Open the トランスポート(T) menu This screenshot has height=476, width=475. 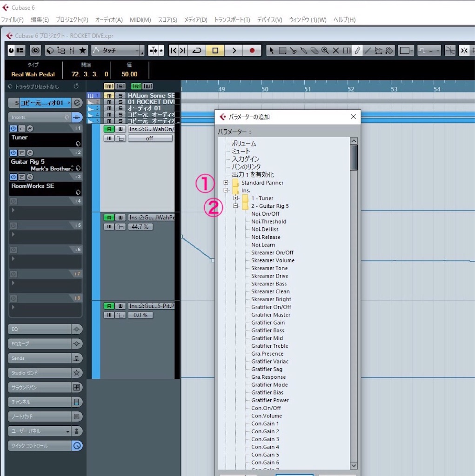point(232,20)
